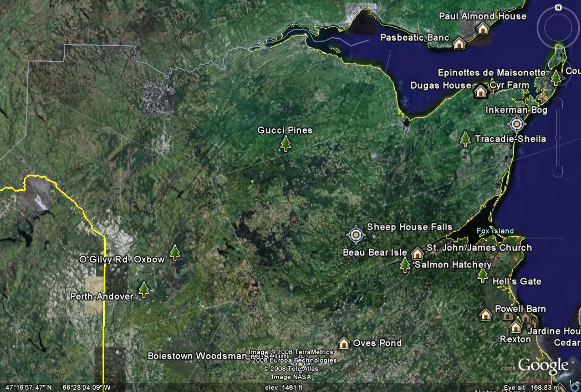Reset view with the N compass button
The image size is (581, 392).
[558, 8]
